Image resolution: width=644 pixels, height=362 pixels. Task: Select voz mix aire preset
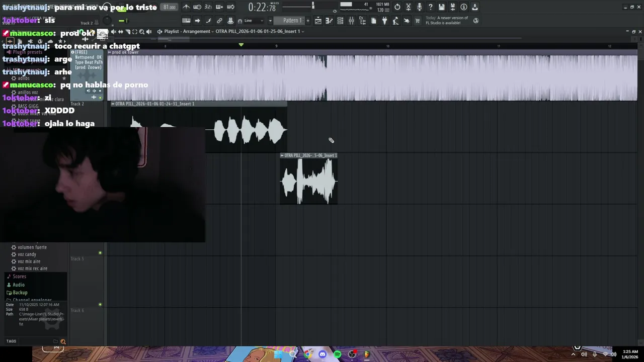[29, 261]
